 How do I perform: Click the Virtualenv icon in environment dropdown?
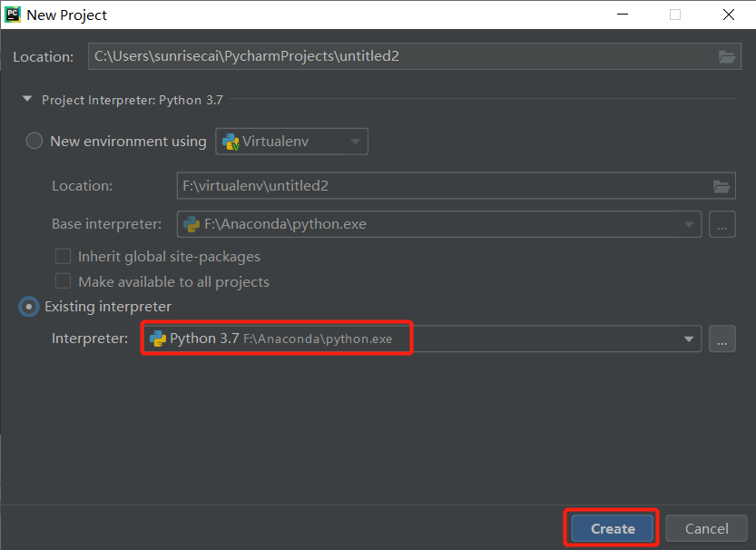click(231, 142)
